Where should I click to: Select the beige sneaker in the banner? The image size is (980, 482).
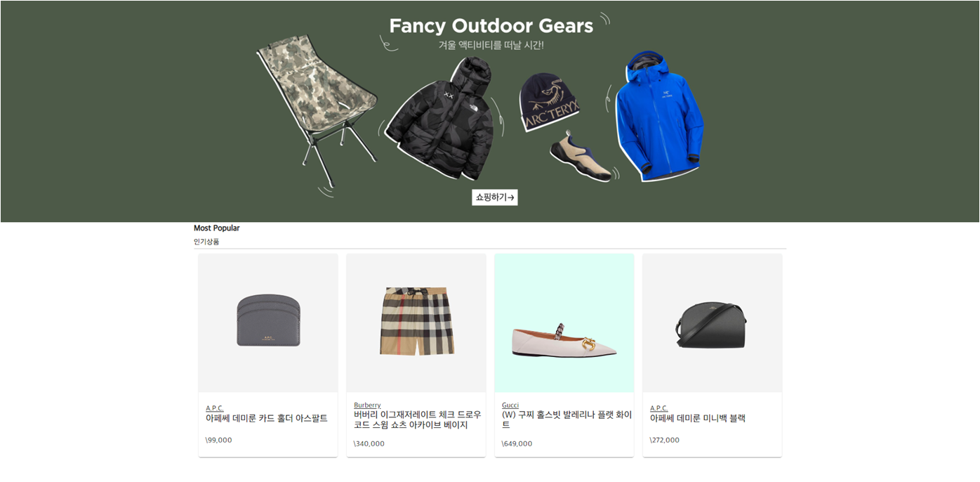[x=580, y=157]
